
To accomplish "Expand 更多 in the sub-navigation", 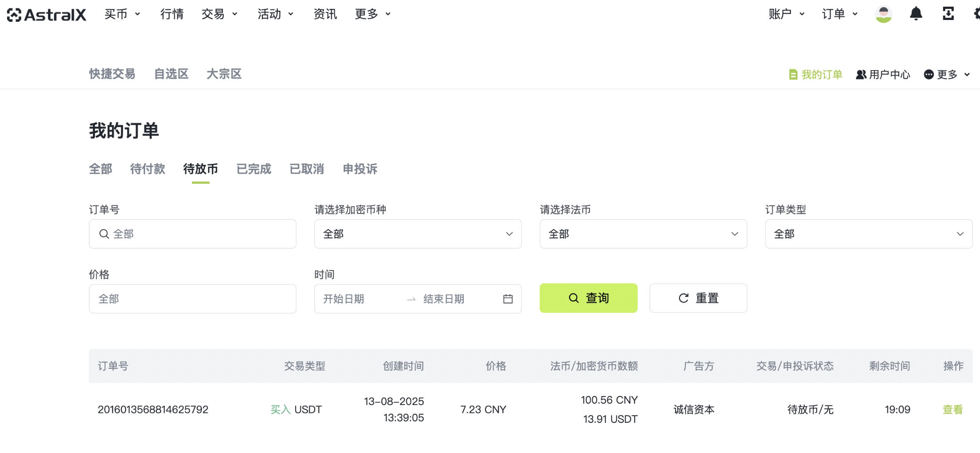I will 947,75.
